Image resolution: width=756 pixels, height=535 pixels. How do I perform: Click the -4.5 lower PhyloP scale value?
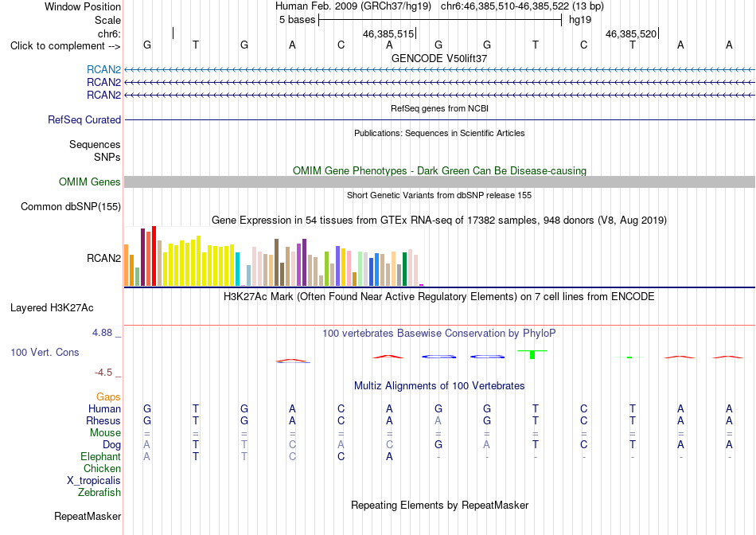coord(103,373)
